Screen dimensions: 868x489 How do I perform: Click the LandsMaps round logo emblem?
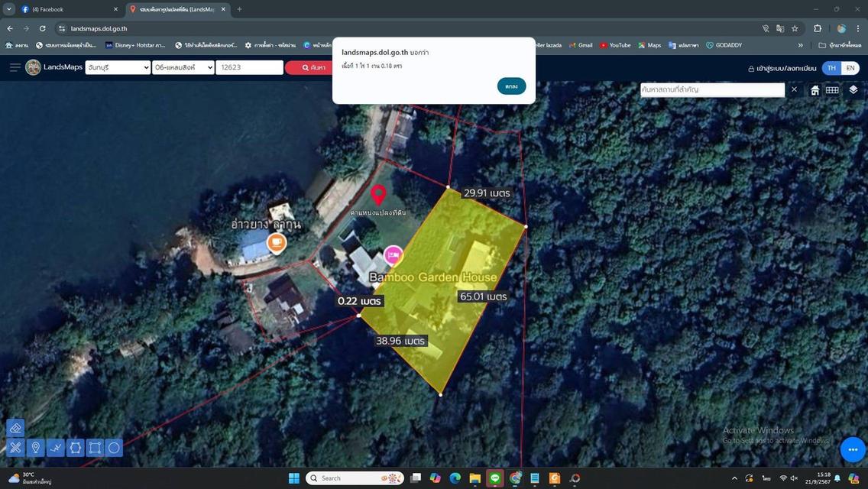click(x=33, y=67)
